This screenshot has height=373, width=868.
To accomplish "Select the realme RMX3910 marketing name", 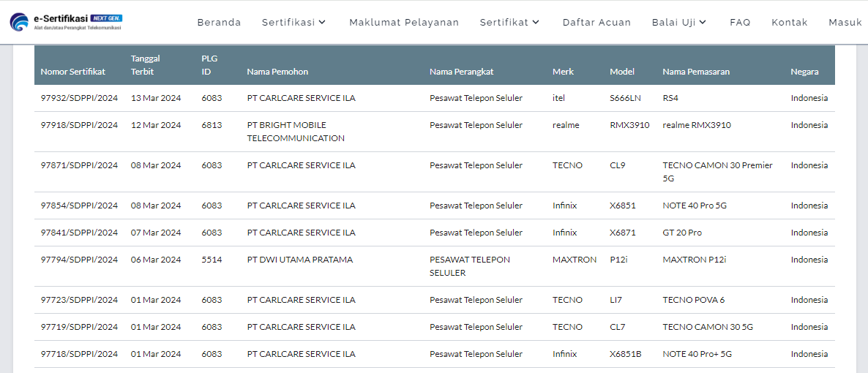I will pos(697,125).
